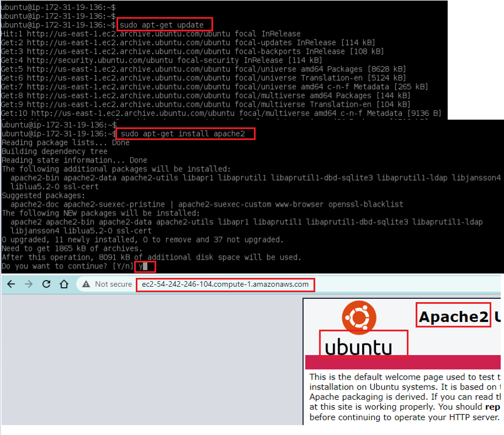Click the 'Reading state information... Done' line
The height and width of the screenshot is (435, 504).
tap(74, 160)
